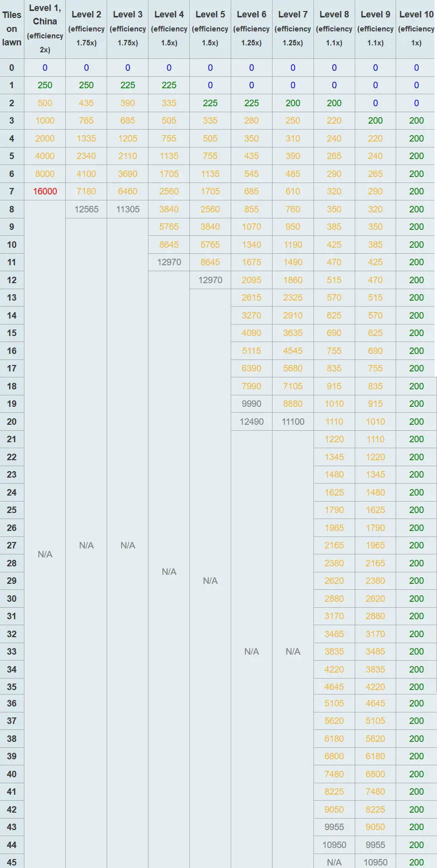Viewport: 437px width, 868px height.
Task: Select the row label 20
Action: pos(12,422)
